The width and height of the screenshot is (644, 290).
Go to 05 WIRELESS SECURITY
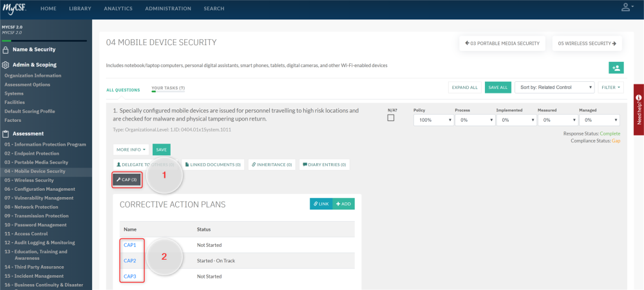tap(587, 43)
